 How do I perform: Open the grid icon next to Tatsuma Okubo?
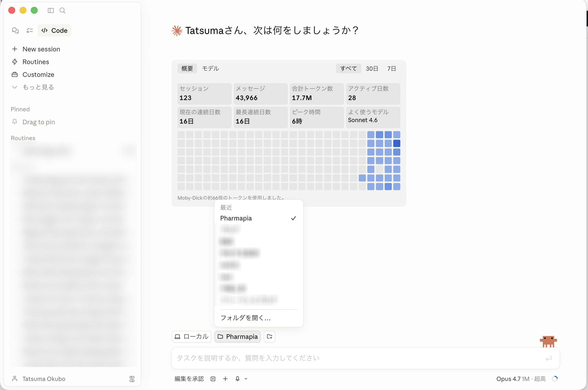click(x=132, y=379)
